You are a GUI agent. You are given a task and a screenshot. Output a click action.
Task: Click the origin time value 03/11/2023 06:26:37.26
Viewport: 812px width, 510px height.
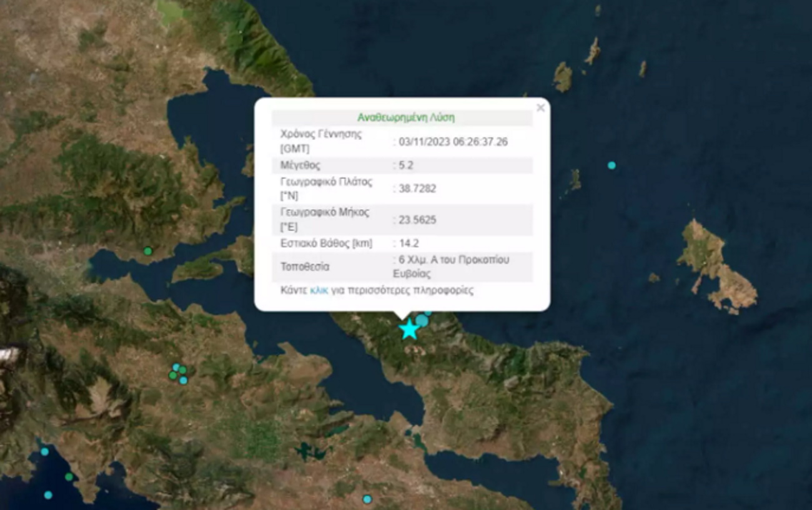click(452, 142)
